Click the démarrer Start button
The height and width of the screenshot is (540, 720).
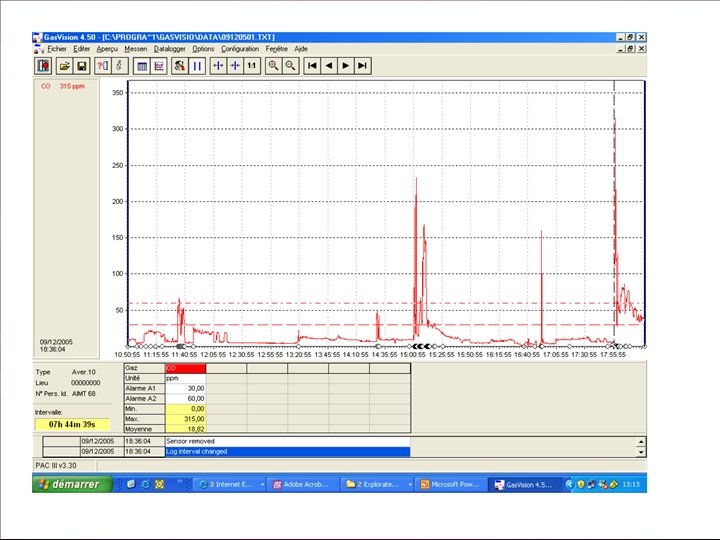click(69, 484)
